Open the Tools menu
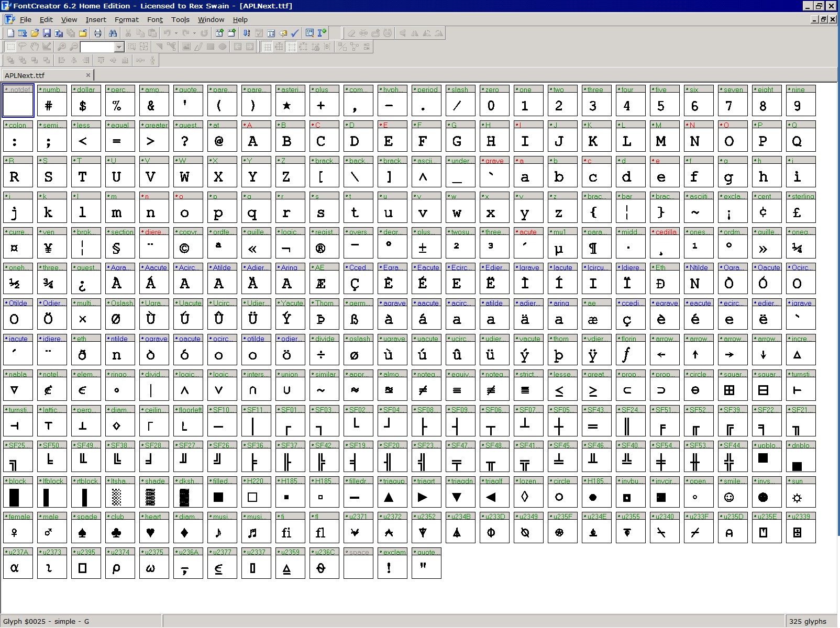The height and width of the screenshot is (628, 840). [x=180, y=19]
